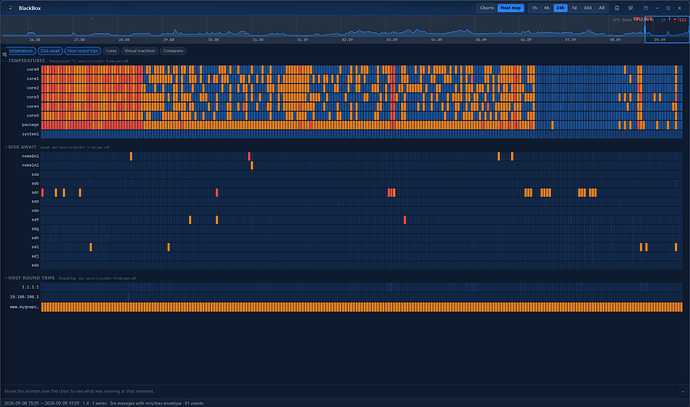
Task: Click the round clock icon in title bar
Action: click(646, 8)
